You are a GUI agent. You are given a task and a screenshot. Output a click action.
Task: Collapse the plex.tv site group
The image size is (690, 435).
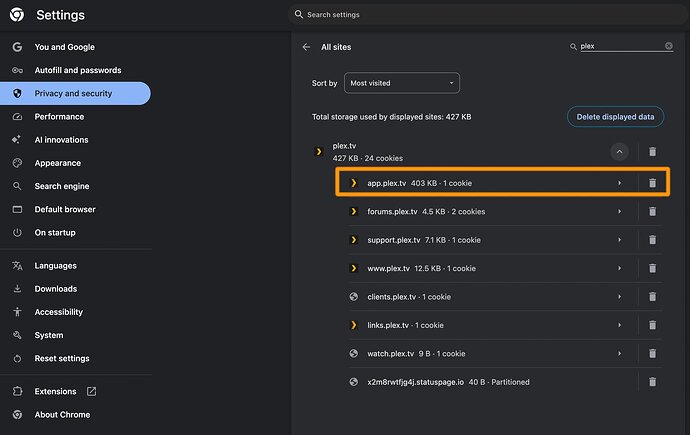(620, 152)
